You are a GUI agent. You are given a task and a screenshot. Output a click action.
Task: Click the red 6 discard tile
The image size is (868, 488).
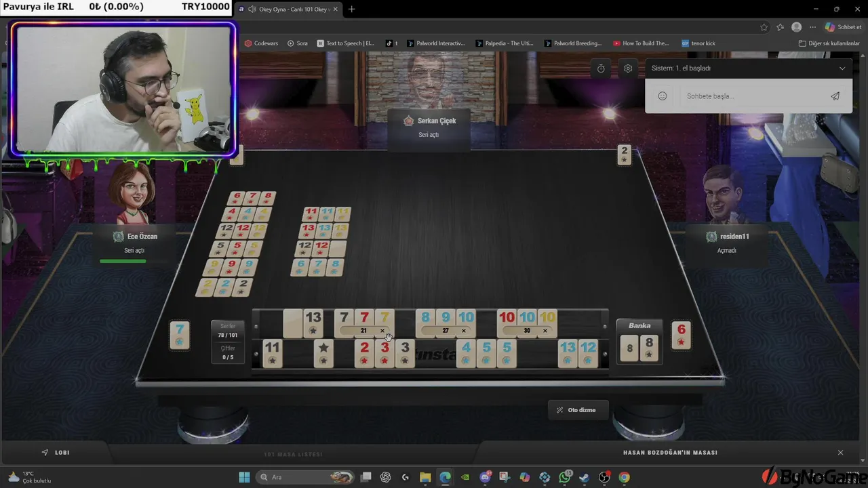point(682,335)
